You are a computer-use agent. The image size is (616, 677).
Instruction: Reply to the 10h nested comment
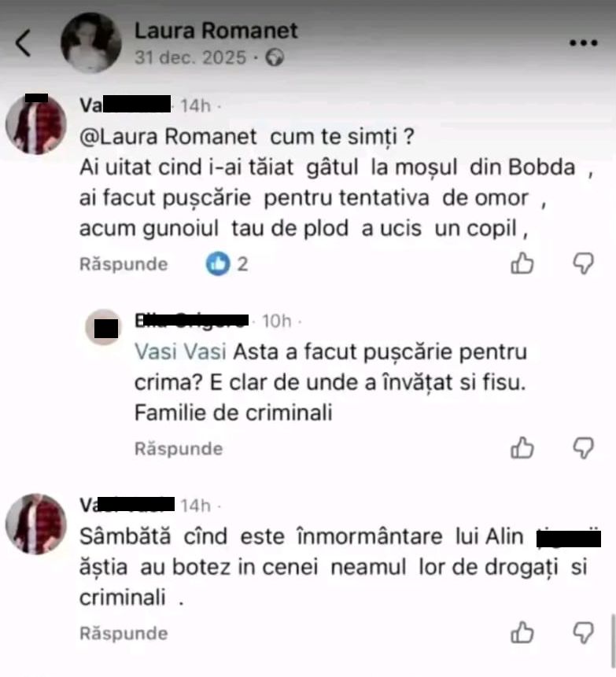tap(179, 449)
